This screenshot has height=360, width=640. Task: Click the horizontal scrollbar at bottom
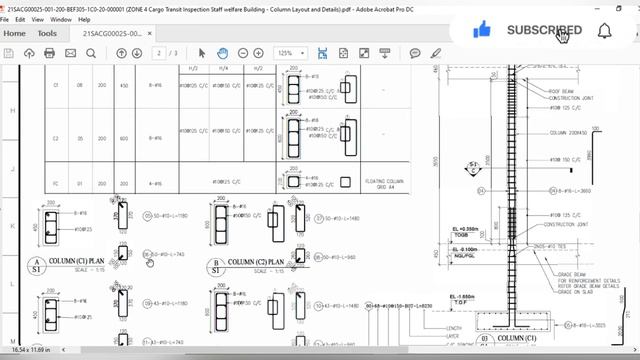[x=244, y=350]
